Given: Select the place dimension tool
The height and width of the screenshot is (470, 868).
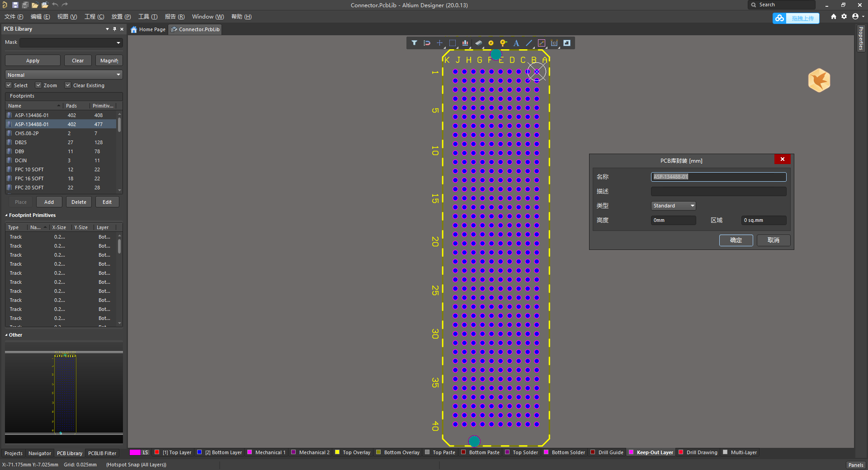Looking at the screenshot, I should point(554,43).
